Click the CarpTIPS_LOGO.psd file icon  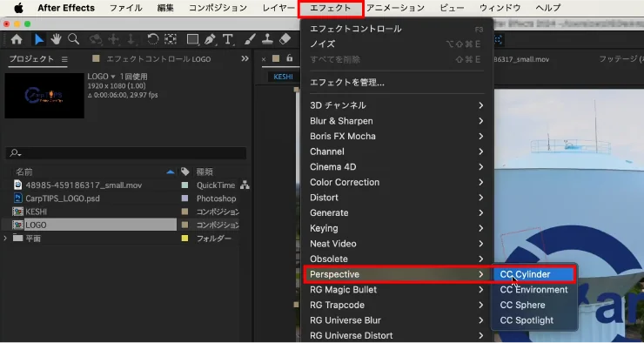coord(18,198)
